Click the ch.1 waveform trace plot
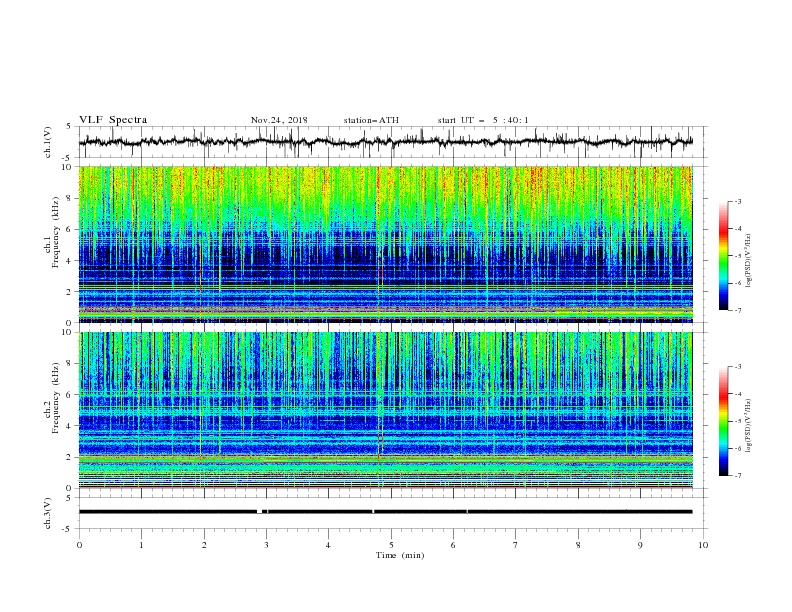Image resolution: width=792 pixels, height=612 pixels. coord(386,142)
